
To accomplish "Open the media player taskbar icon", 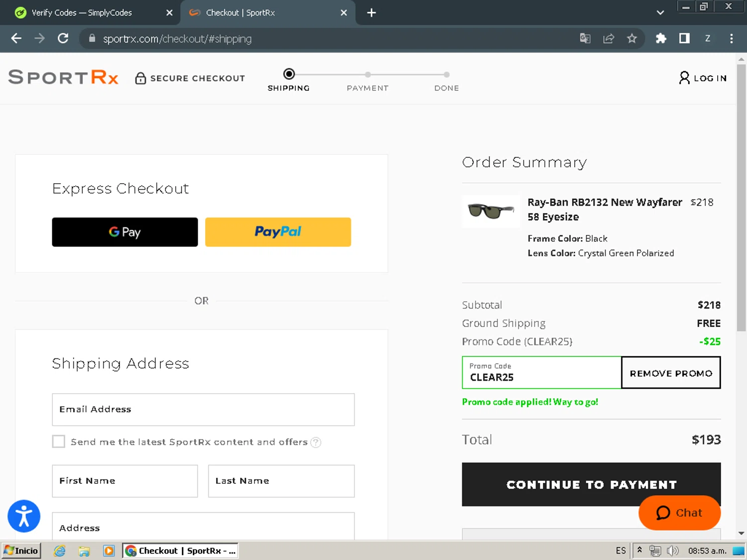I will (x=109, y=551).
